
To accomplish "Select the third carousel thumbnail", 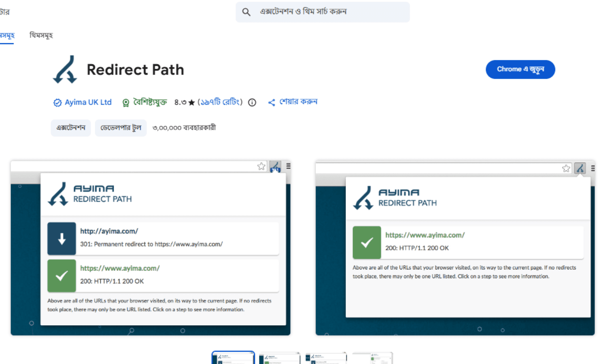I will [326, 358].
